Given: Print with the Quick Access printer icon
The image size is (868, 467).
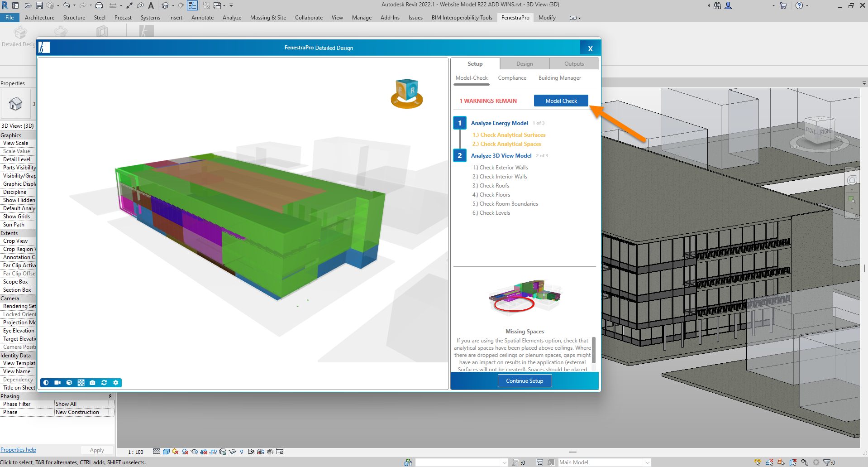Looking at the screenshot, I should (x=99, y=5).
